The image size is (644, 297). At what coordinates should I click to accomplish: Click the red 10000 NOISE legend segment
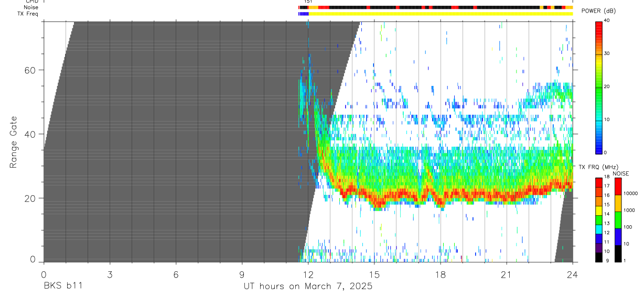point(618,186)
